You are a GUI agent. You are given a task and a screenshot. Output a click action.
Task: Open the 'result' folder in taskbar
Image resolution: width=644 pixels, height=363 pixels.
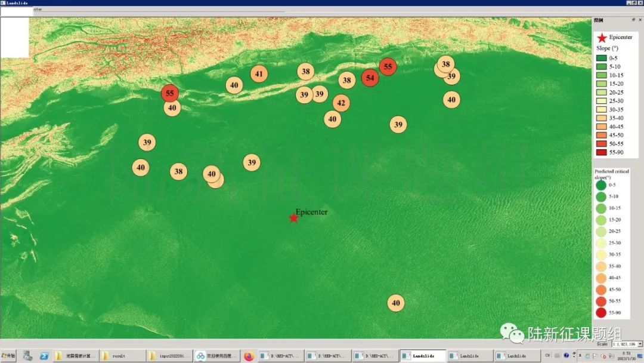[x=122, y=356]
